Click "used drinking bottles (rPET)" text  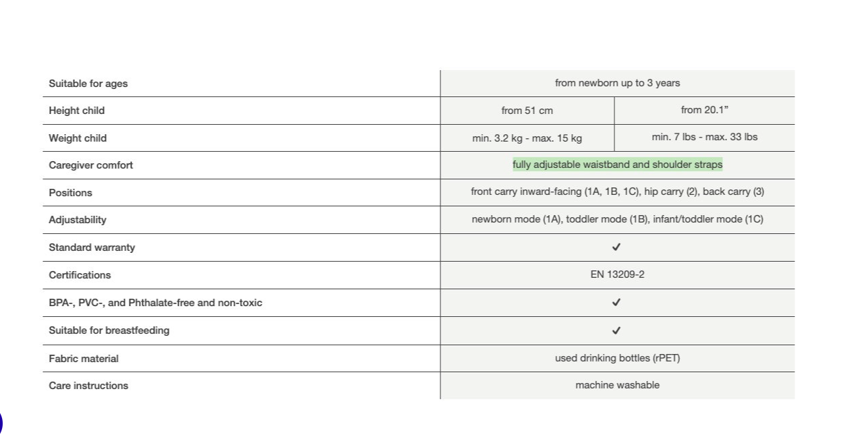pyautogui.click(x=617, y=358)
